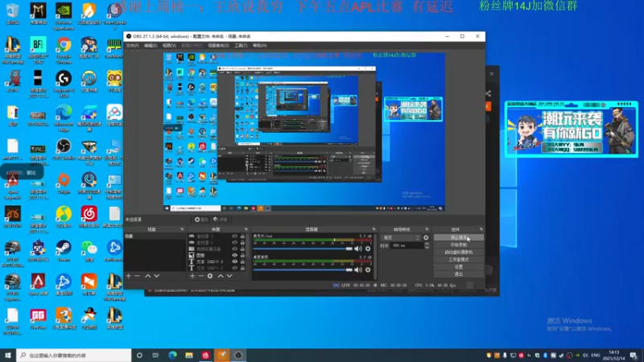This screenshot has width=644, height=362.
Task: Open the 场景集合(S) menu
Action: (218, 46)
